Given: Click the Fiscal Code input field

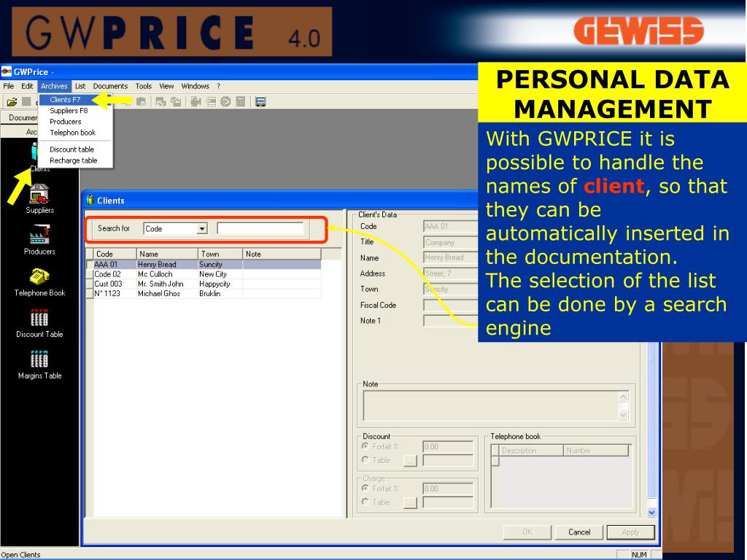Looking at the screenshot, I should (x=451, y=306).
